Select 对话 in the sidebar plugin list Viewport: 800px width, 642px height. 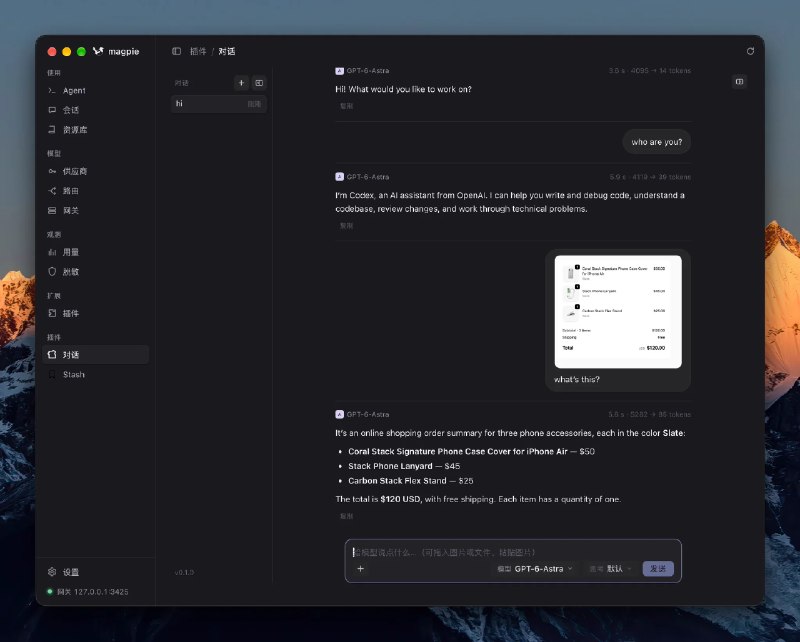[x=96, y=355]
